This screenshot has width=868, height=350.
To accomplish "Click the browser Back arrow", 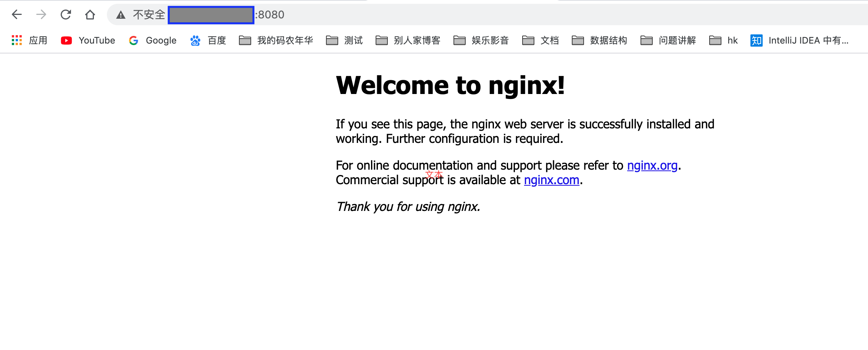I will coord(17,15).
